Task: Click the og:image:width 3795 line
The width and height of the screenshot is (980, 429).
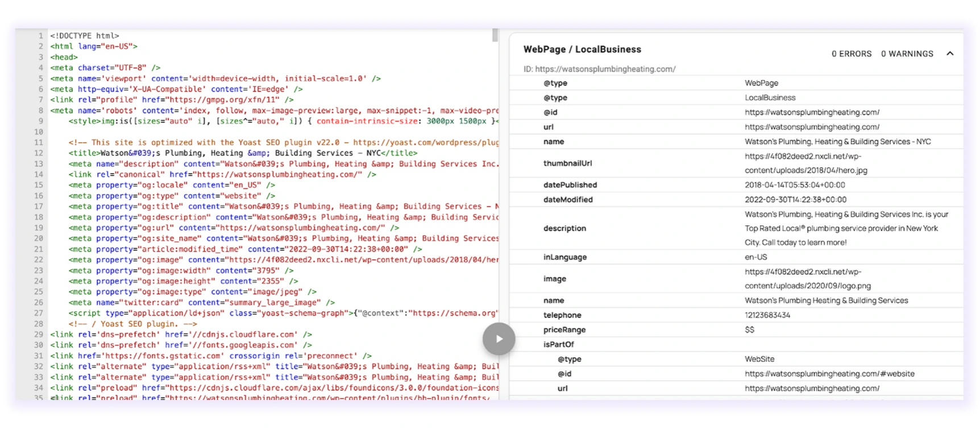Action: click(x=181, y=271)
